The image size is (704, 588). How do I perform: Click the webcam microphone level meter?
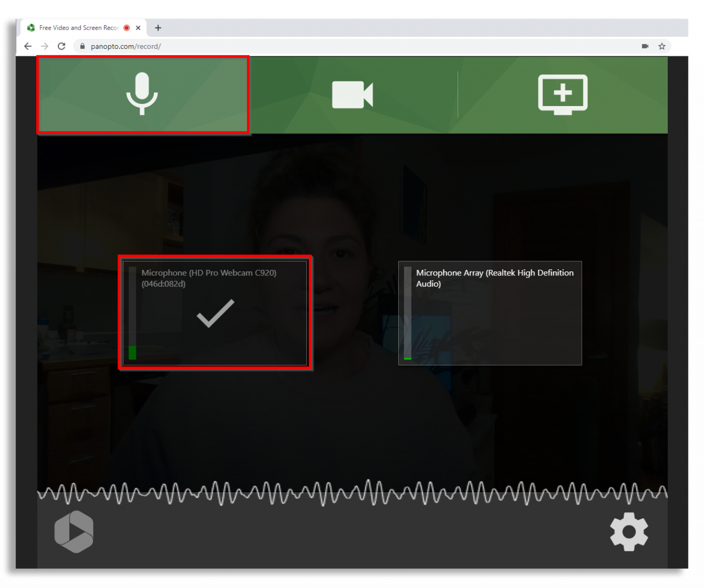[x=133, y=313]
